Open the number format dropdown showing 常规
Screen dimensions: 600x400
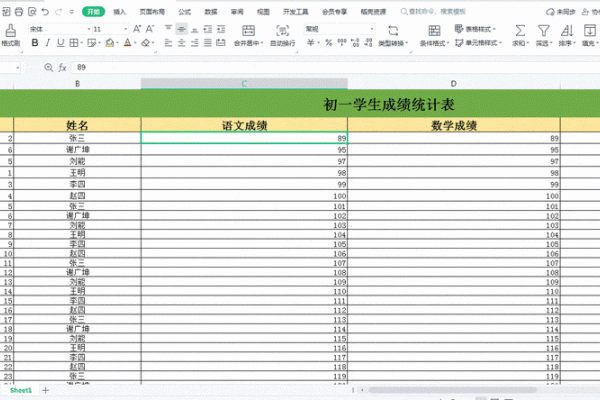372,29
